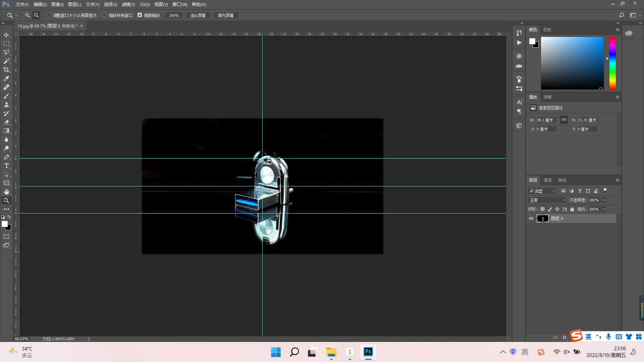Select the Eyedropper tool
The image size is (644, 362).
click(6, 78)
